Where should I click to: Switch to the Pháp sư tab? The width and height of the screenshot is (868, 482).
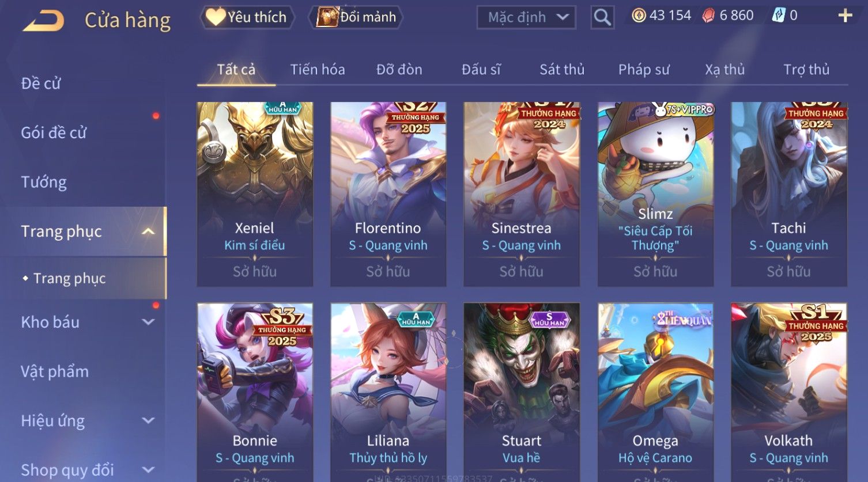tap(644, 70)
